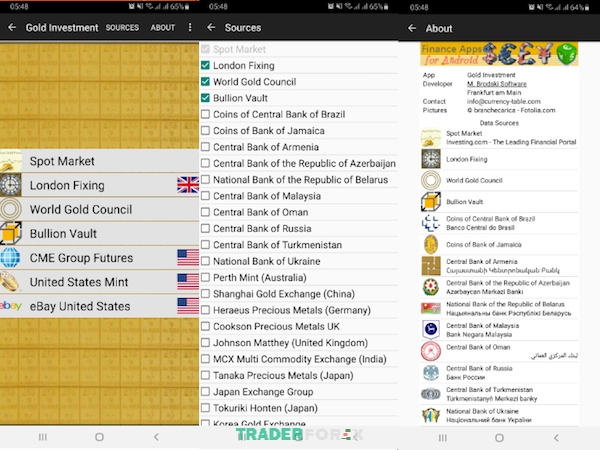Tap the back arrow beside Gold Investment
The height and width of the screenshot is (450, 600).
12,28
